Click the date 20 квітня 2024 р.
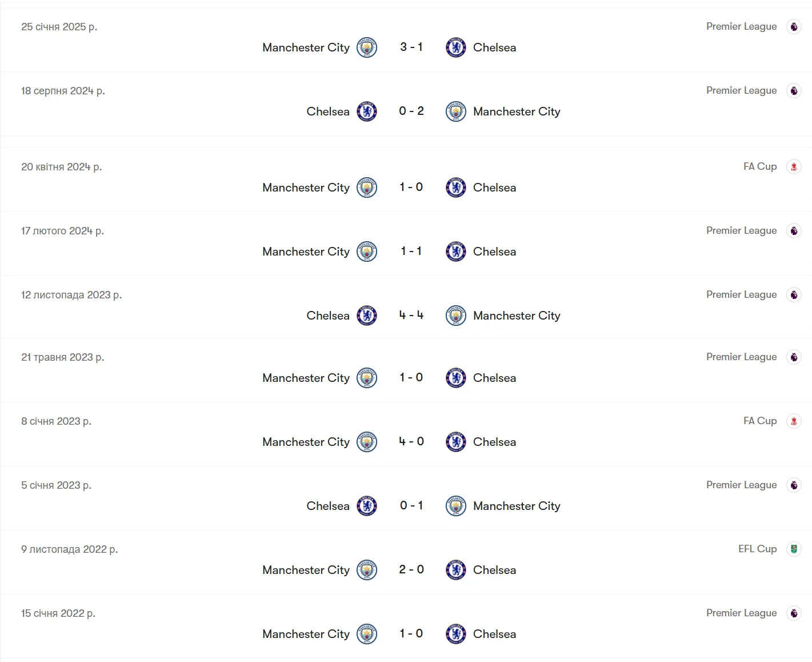The height and width of the screenshot is (662, 812). [61, 167]
